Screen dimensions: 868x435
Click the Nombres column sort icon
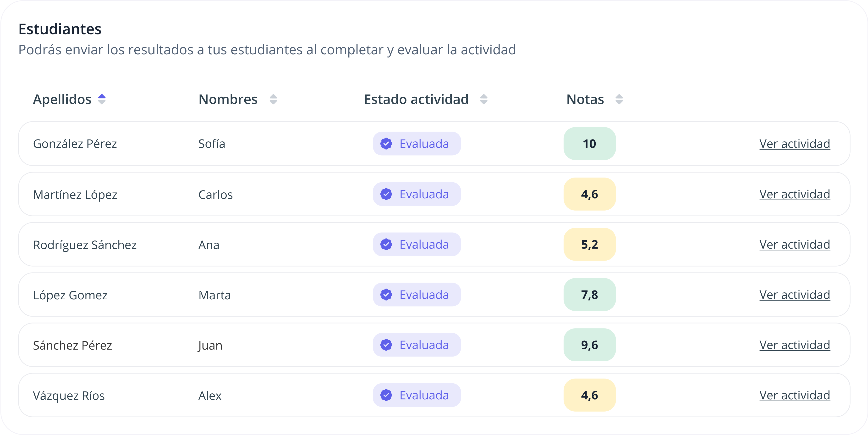pos(273,100)
